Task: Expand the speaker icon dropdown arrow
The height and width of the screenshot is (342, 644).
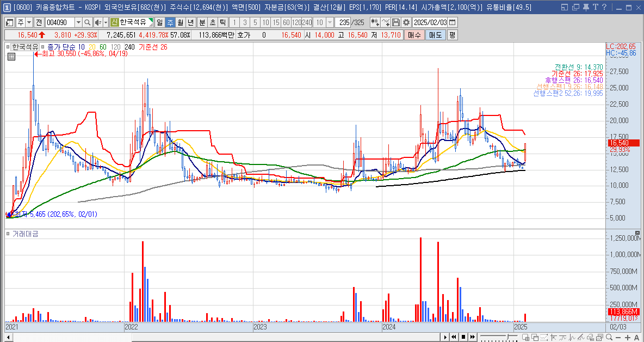Action: (106, 22)
